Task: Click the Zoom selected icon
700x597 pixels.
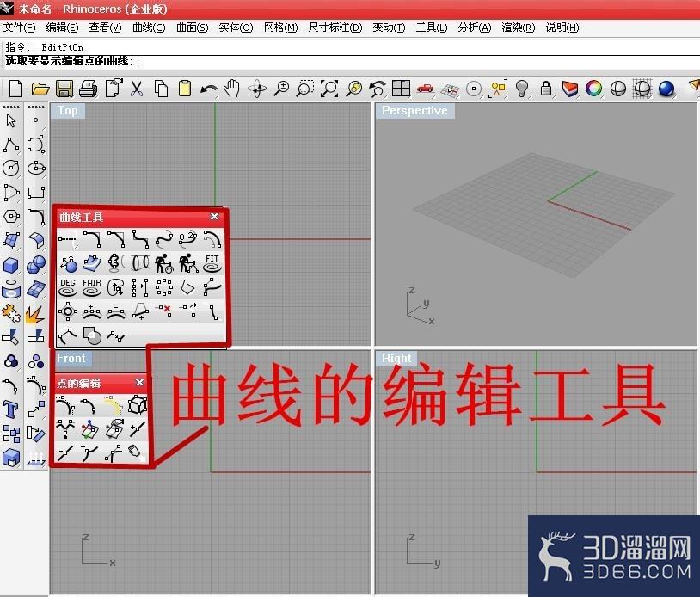Action: pos(353,89)
